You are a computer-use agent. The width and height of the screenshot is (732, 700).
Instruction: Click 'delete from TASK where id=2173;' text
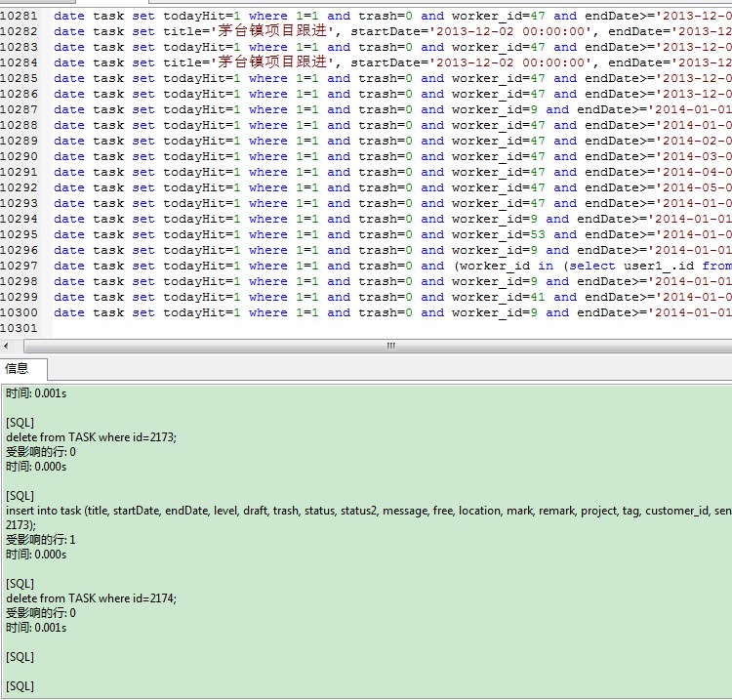click(91, 437)
